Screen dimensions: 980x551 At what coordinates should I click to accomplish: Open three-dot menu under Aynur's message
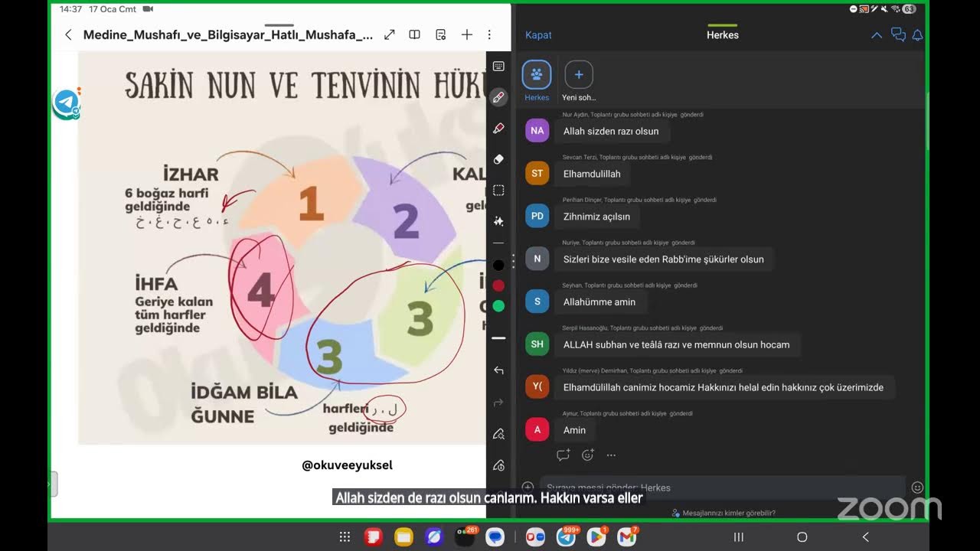611,455
